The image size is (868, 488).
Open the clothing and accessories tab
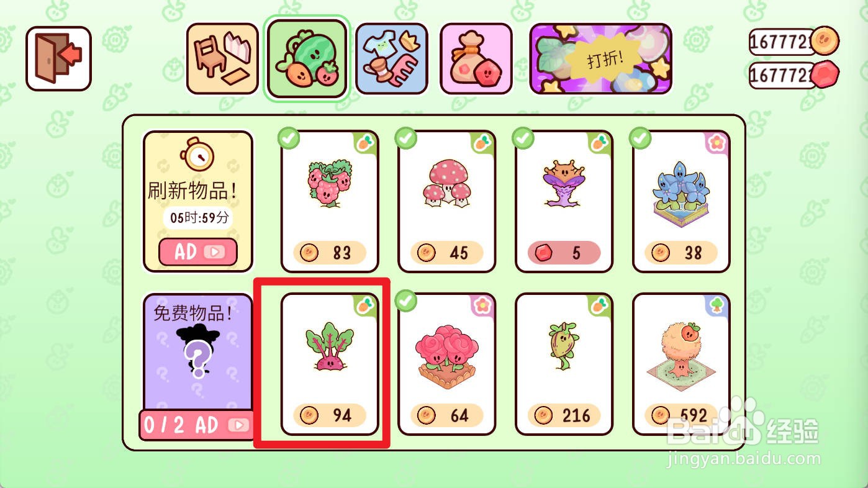pos(392,59)
